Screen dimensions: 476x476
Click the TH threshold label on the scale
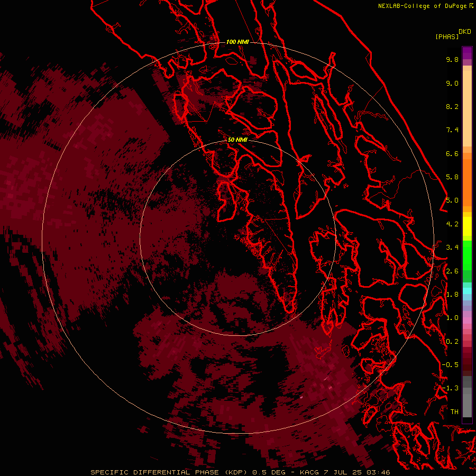pos(454,412)
